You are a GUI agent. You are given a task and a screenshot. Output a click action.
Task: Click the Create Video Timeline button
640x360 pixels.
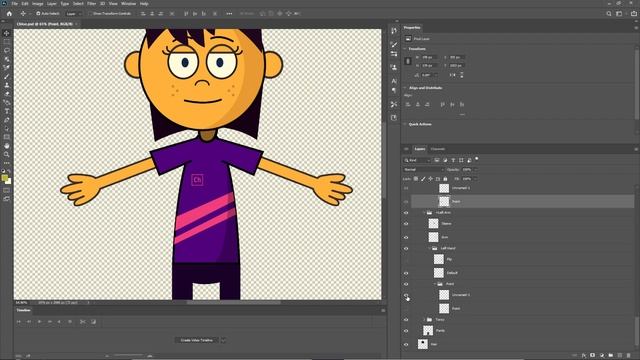click(x=197, y=340)
